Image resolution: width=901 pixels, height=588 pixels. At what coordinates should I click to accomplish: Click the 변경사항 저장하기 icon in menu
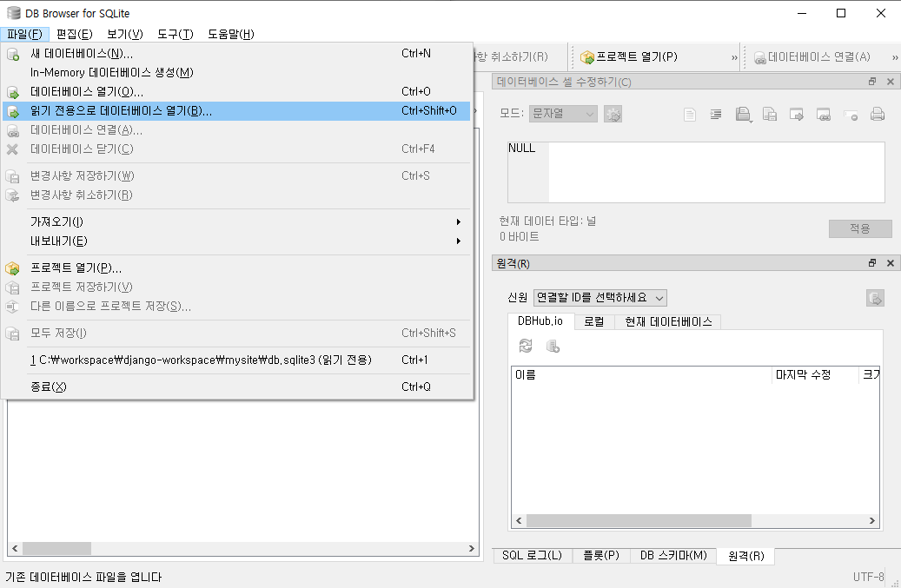pos(13,176)
